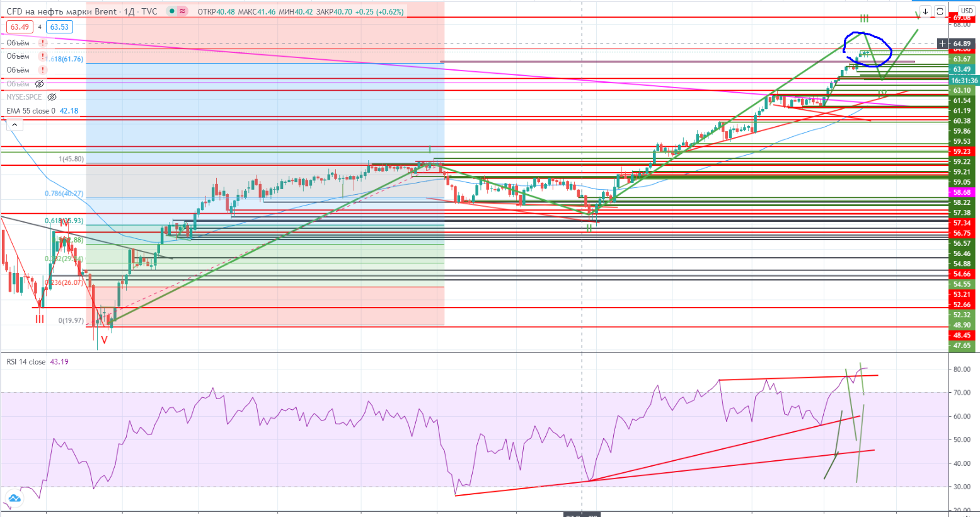This screenshot has width=980, height=517.
Task: Click the alert icon on third Объём indicator
Action: [42, 70]
